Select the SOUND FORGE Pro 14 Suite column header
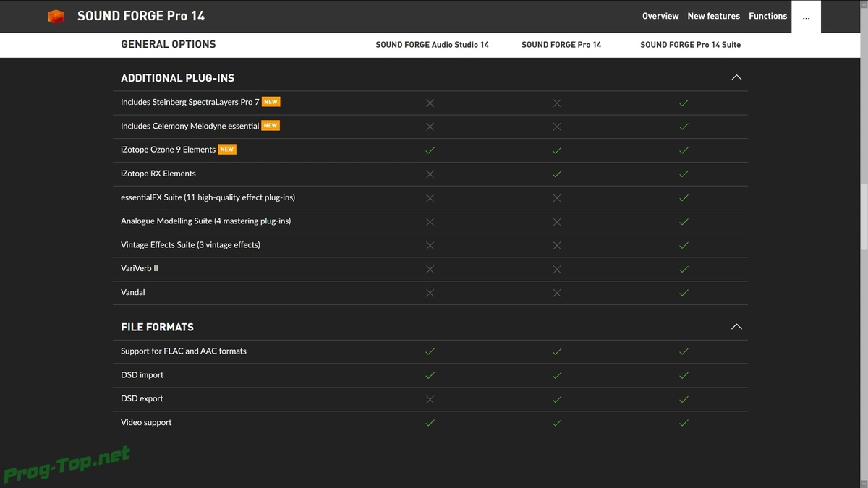 (x=691, y=45)
